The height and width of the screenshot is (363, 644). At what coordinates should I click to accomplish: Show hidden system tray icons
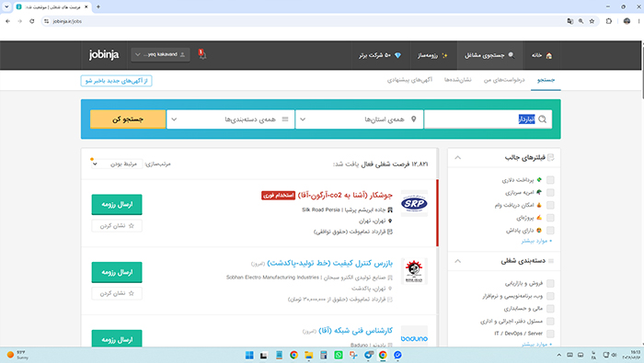[559, 356]
